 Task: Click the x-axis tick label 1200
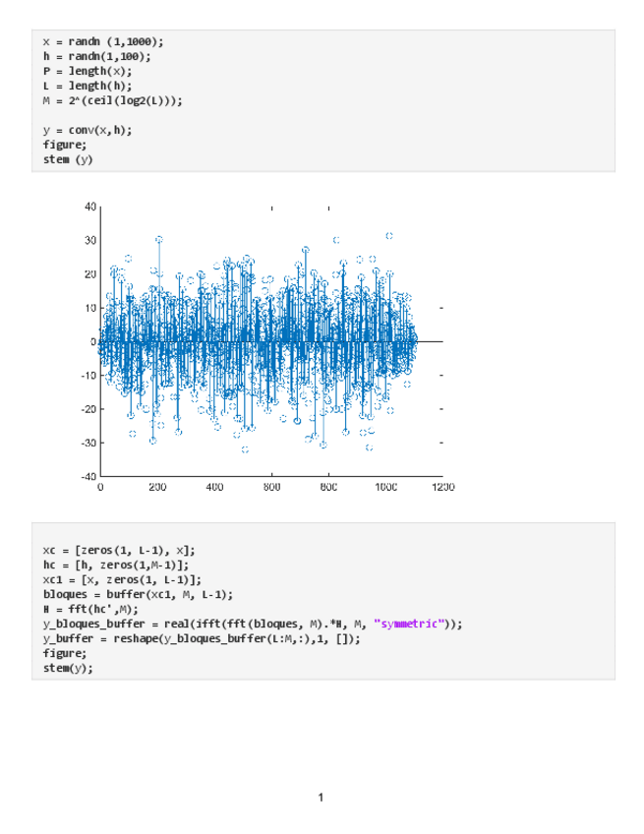point(442,487)
